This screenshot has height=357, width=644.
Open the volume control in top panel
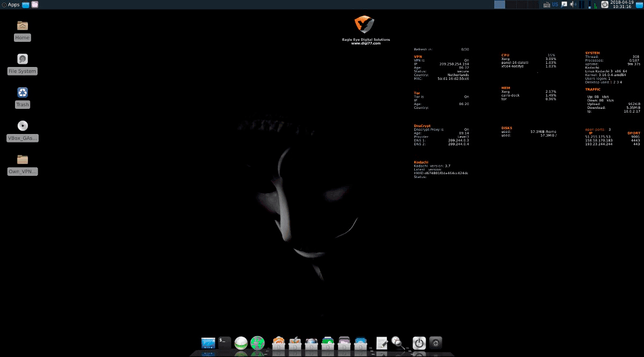coord(573,4)
